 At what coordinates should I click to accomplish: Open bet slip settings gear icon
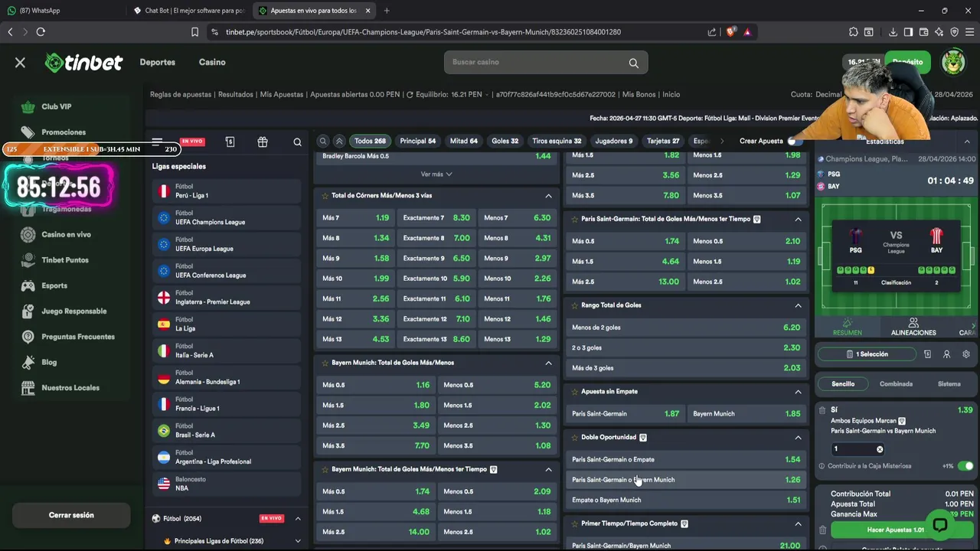[966, 354]
